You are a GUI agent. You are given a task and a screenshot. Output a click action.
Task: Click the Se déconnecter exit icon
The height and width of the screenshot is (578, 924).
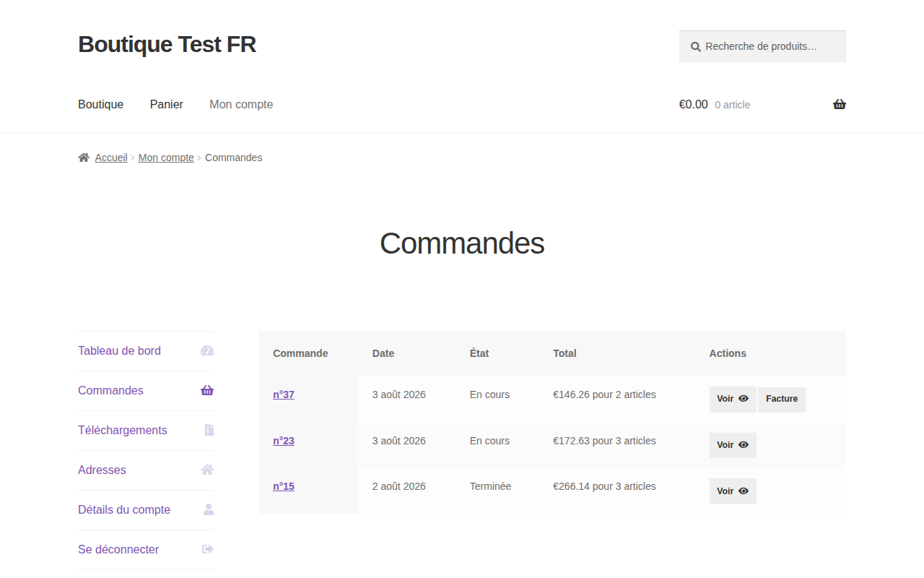(208, 550)
